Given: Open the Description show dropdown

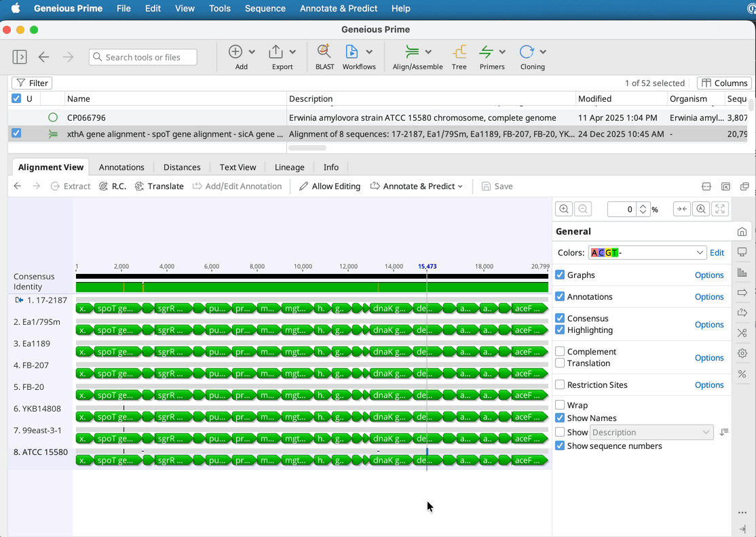Looking at the screenshot, I should [x=651, y=433].
